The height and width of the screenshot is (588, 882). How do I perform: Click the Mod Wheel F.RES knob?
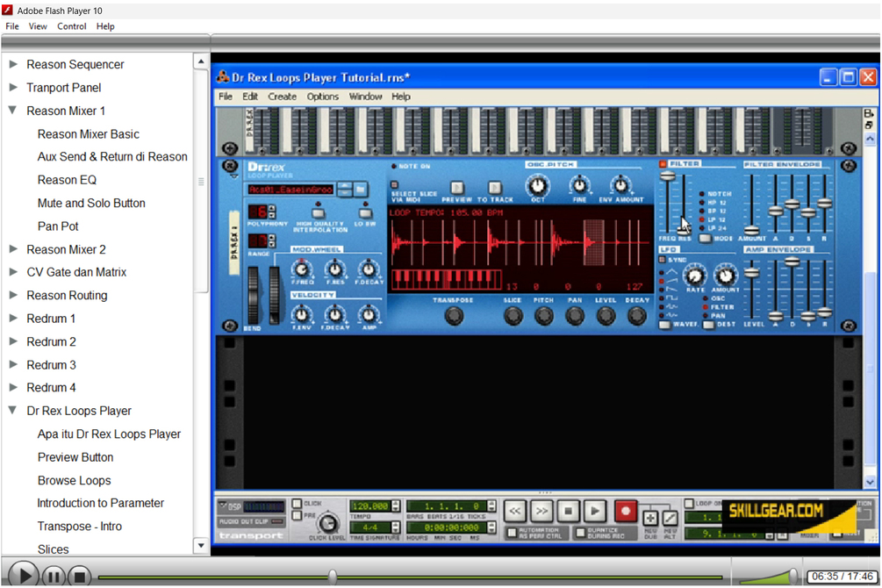pos(335,269)
